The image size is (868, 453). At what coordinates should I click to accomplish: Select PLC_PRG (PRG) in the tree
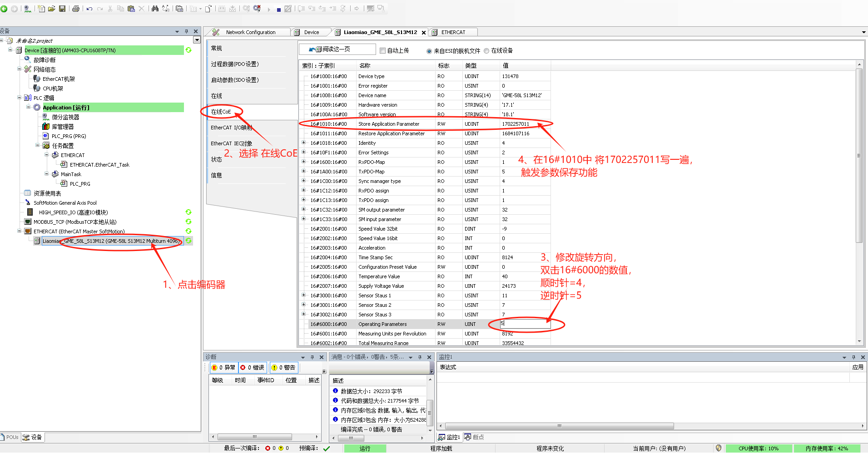69,136
